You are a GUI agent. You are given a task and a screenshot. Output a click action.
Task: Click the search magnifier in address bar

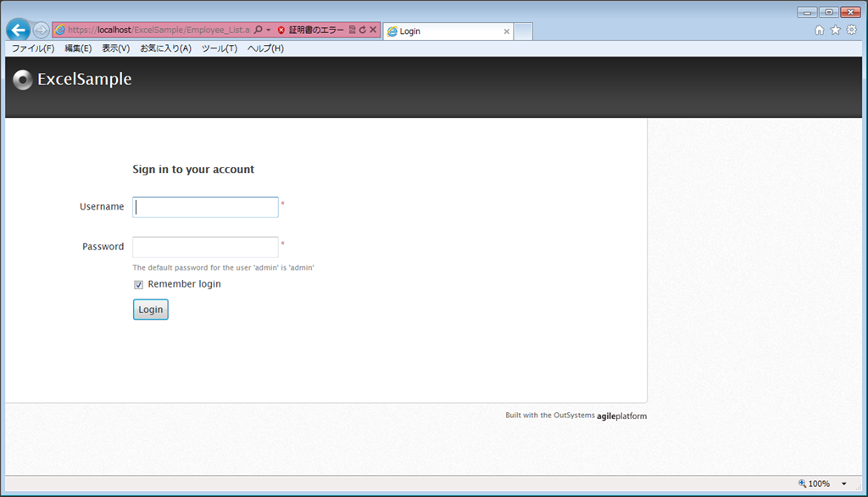[258, 30]
